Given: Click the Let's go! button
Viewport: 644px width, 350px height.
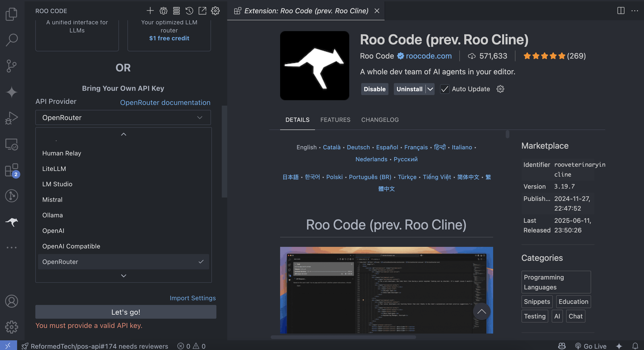Looking at the screenshot, I should (126, 312).
